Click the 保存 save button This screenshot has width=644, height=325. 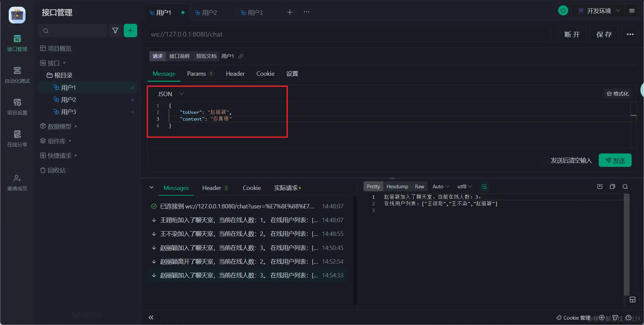pos(604,34)
